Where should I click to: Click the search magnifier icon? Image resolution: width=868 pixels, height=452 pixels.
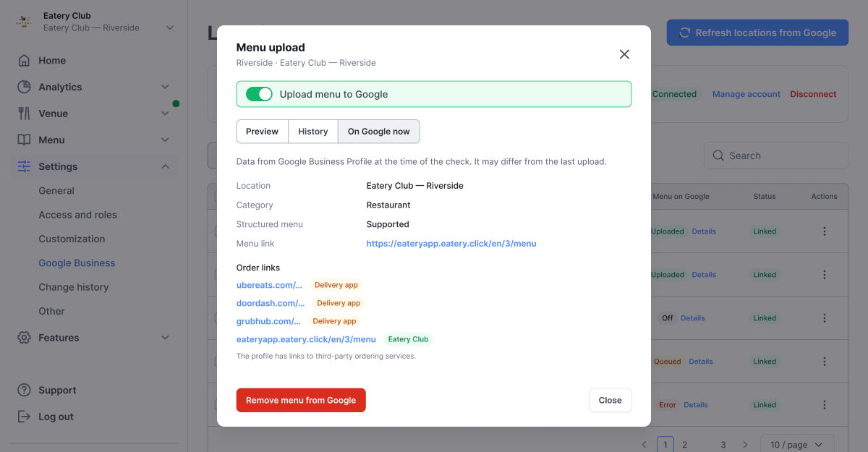[x=718, y=155]
